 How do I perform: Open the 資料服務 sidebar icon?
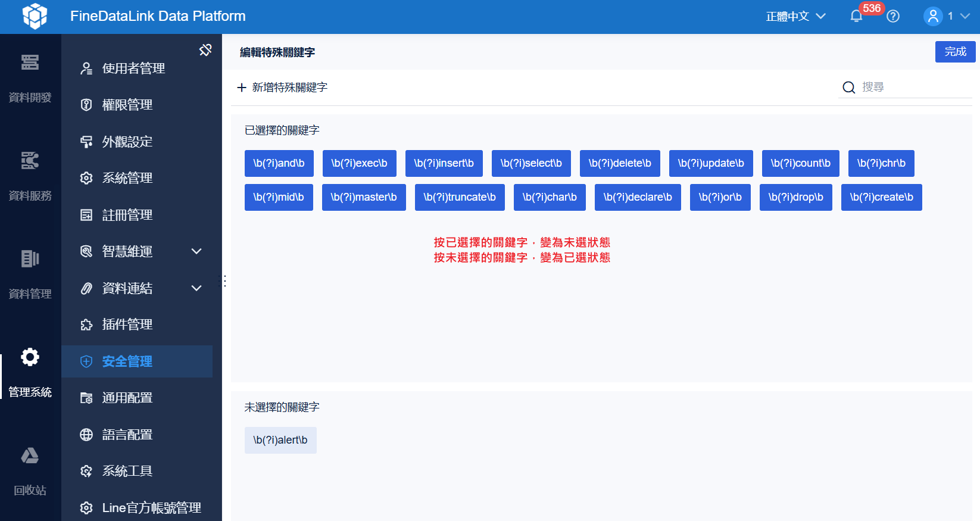point(30,161)
